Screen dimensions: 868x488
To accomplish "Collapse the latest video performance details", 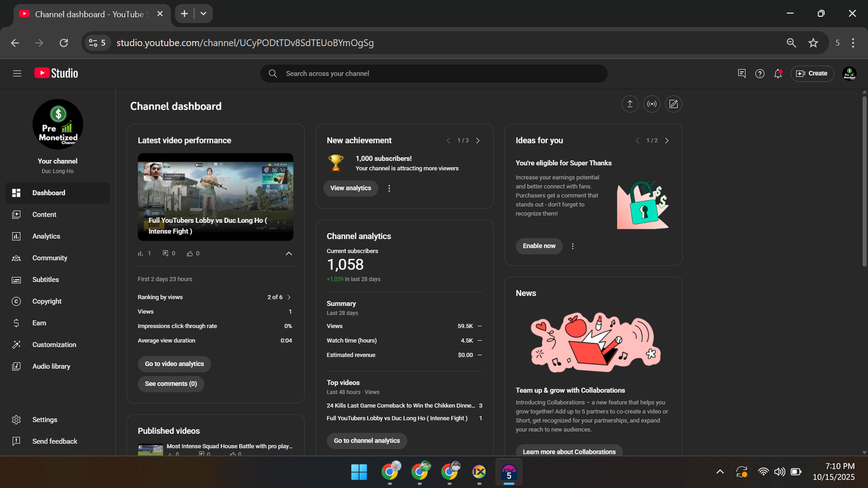I will tap(289, 253).
